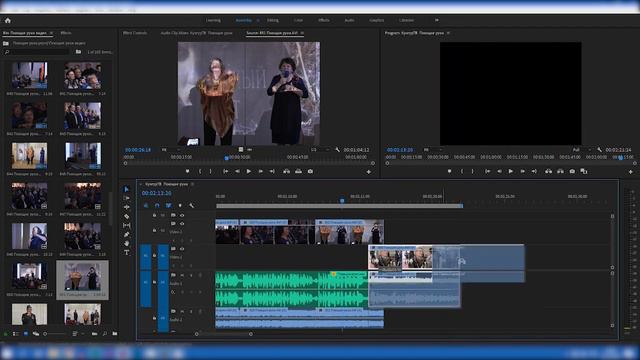
Task: Add a marker in the timeline header
Action: [180, 205]
